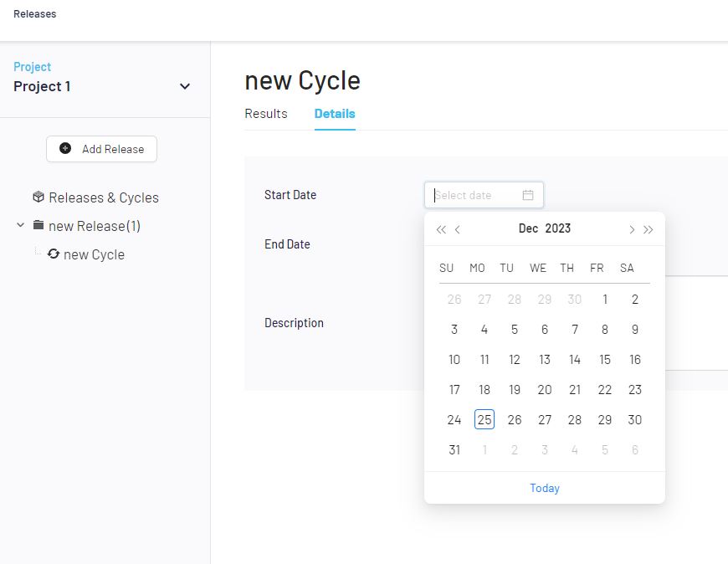The height and width of the screenshot is (564, 728).
Task: Switch to the Results tab
Action: click(265, 114)
